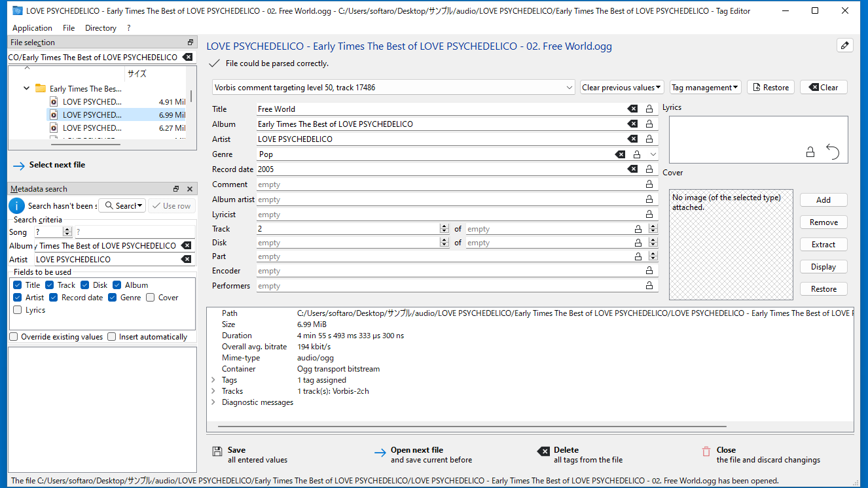
Task: Click the Clear tag button
Action: click(x=823, y=87)
